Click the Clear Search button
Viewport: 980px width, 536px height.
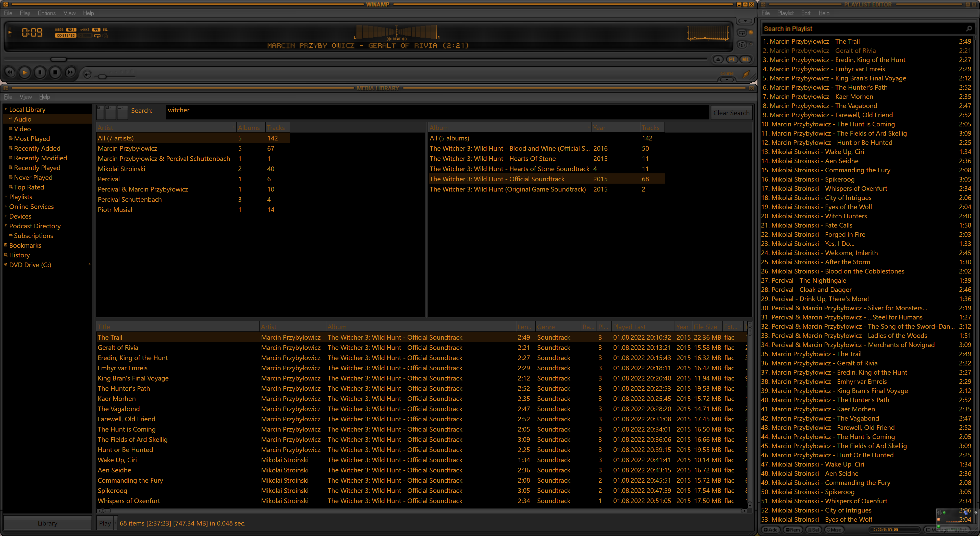(x=731, y=113)
